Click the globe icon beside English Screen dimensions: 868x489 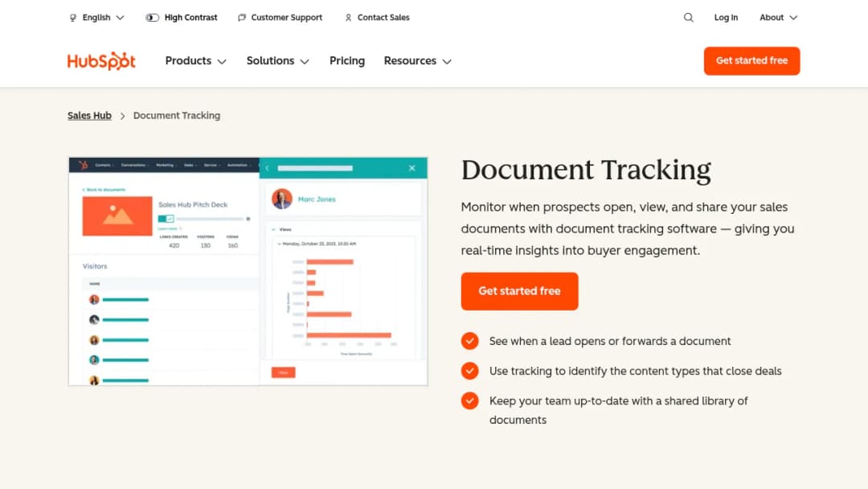coord(72,18)
